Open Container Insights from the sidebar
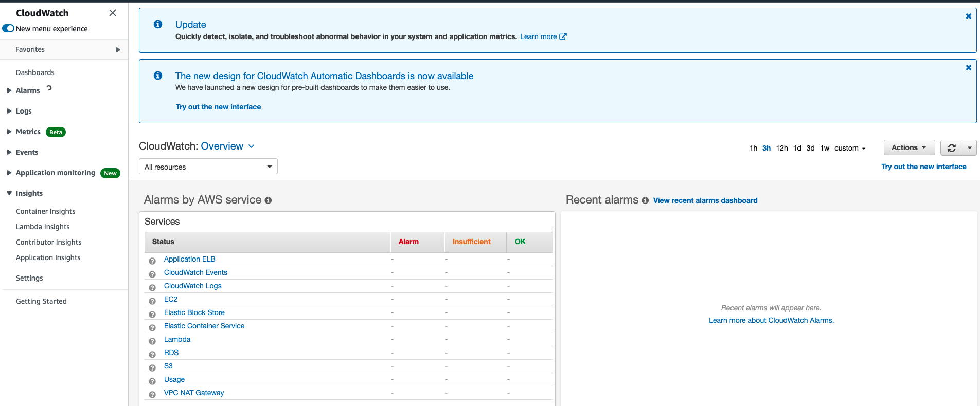 [46, 211]
